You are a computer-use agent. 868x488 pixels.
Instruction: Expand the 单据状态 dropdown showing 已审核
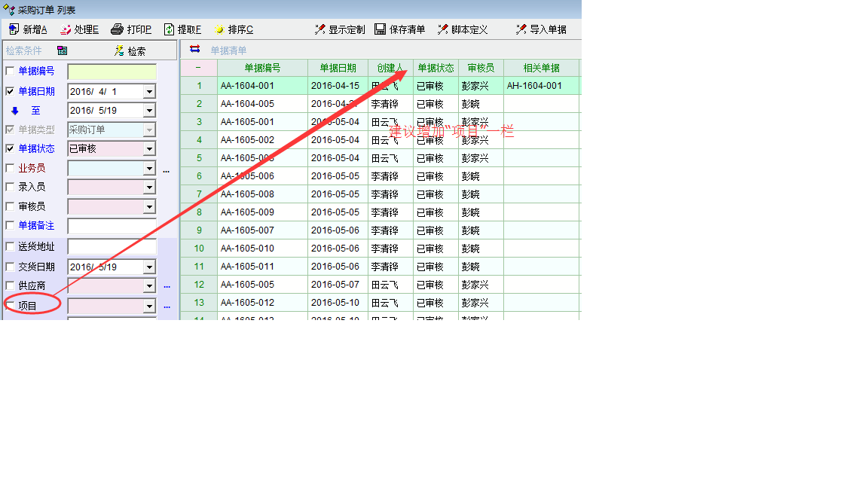(x=149, y=149)
